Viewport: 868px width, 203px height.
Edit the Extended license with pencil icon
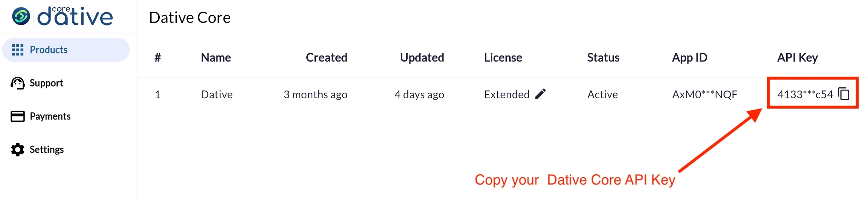coord(541,94)
